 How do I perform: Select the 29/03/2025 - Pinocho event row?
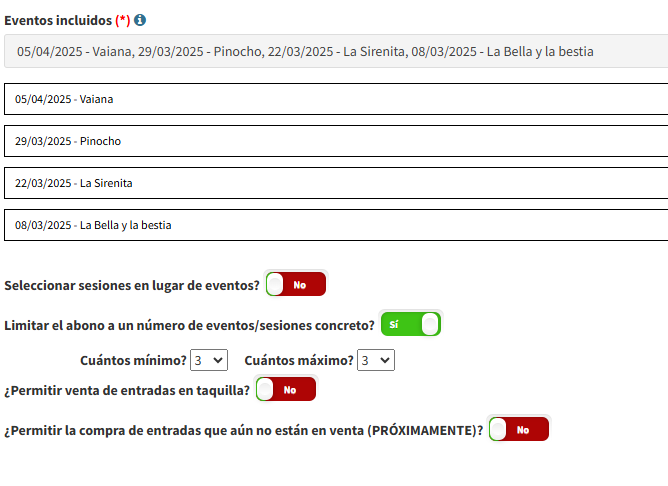[334, 141]
